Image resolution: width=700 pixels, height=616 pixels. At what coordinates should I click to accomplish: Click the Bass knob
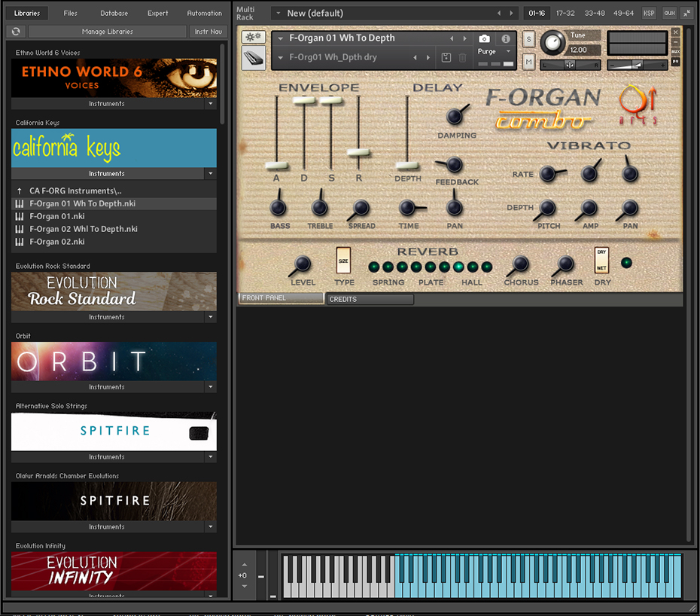coord(278,208)
